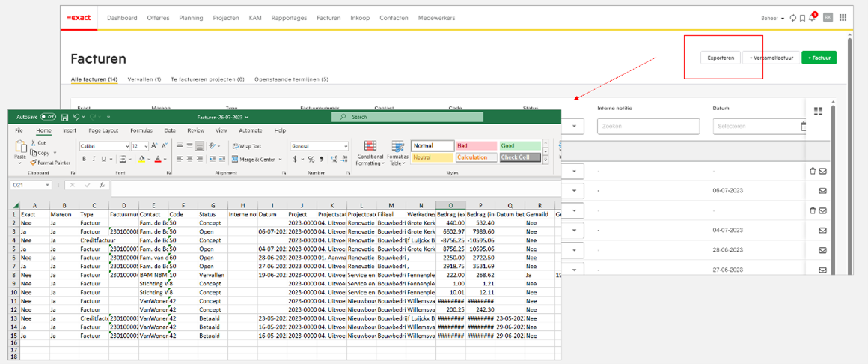Click the column layout icon above invoice table
The height and width of the screenshot is (364, 868).
tap(818, 111)
